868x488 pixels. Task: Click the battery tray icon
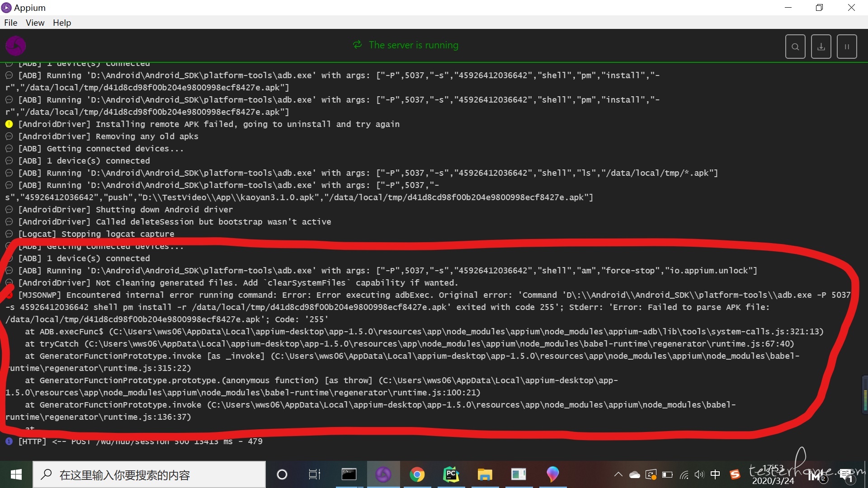pos(667,474)
